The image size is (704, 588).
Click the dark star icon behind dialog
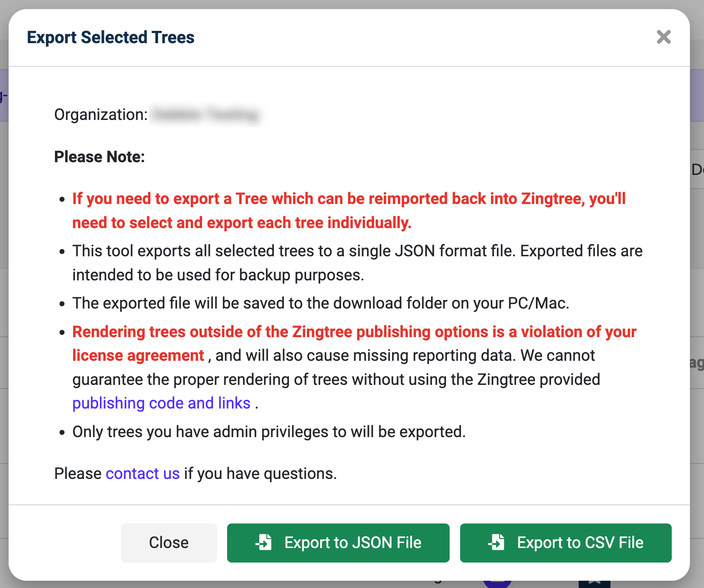point(594,583)
